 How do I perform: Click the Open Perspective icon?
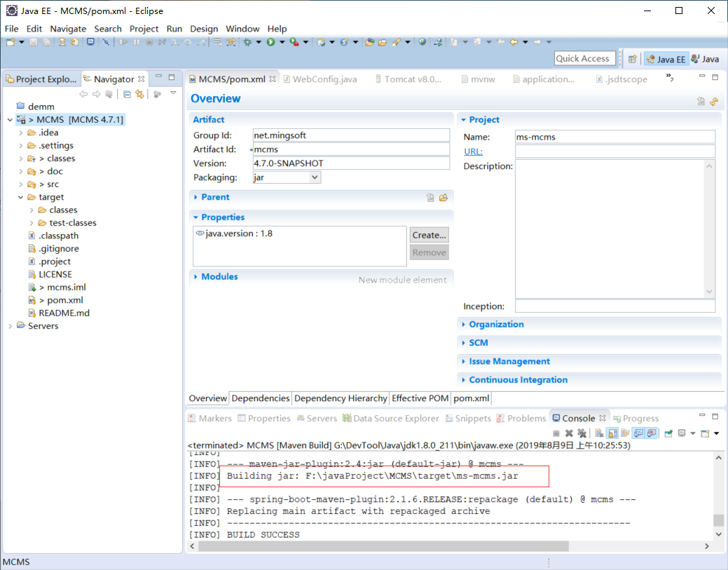point(632,59)
